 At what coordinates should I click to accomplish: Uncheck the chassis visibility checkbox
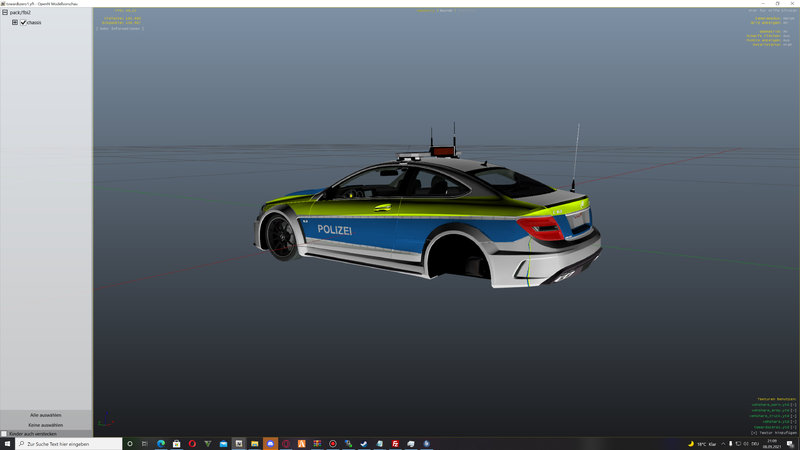[23, 22]
